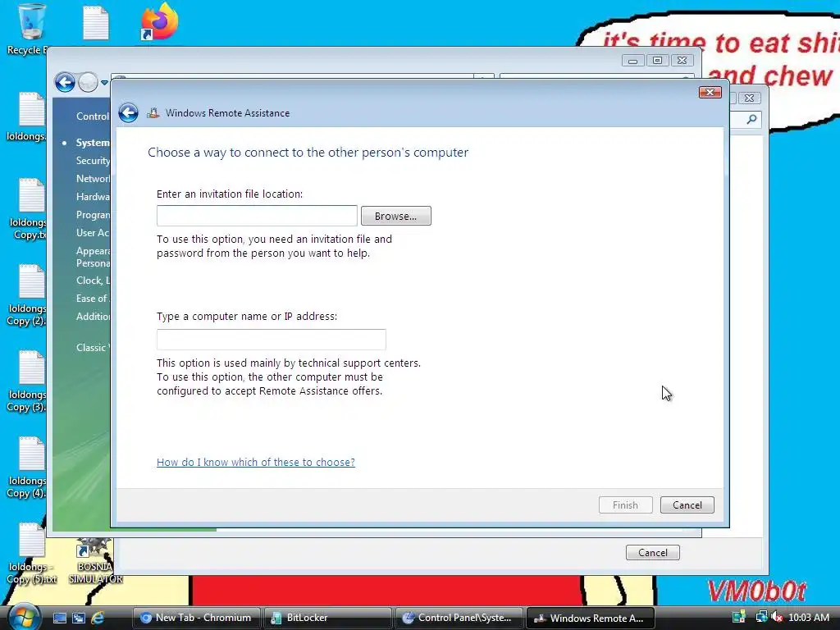Switch to Classic View in Control Panel
Screen dimensions: 840x630
93,348
